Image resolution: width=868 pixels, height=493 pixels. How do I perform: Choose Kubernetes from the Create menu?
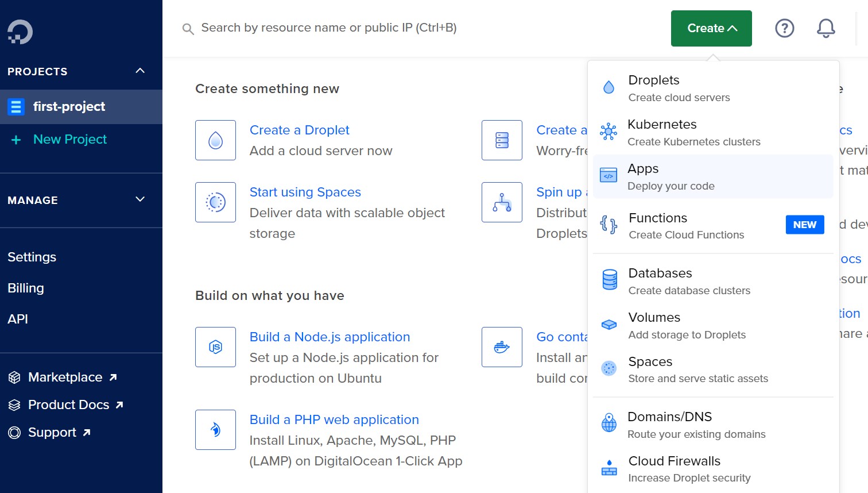(x=661, y=124)
